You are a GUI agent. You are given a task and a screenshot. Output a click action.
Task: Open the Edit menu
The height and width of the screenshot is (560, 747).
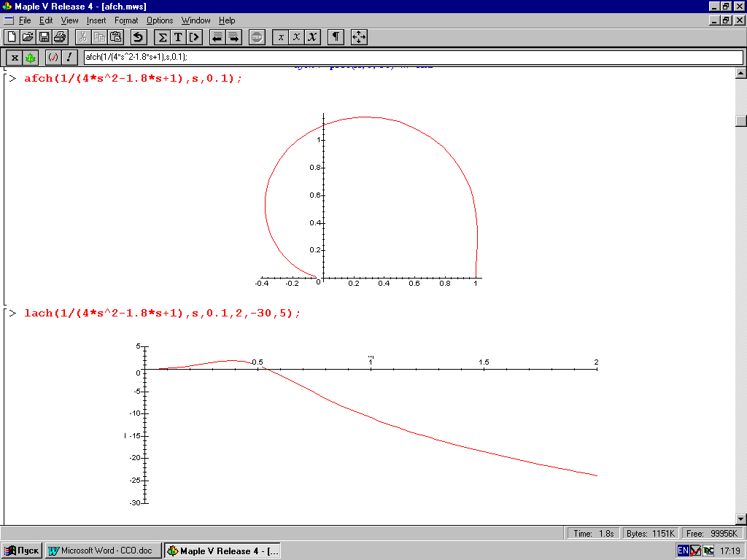pos(46,20)
